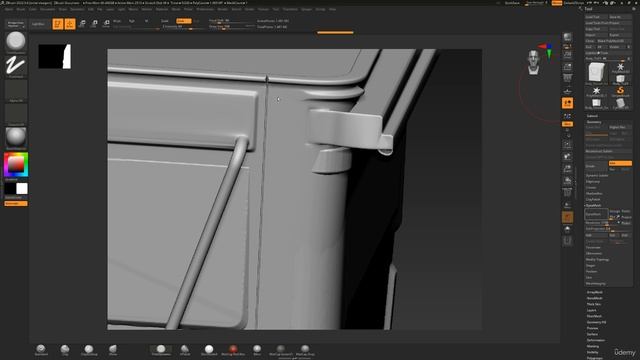The height and width of the screenshot is (360, 640).
Task: Select the Rotate transform mode in top shelf
Action: (106, 24)
